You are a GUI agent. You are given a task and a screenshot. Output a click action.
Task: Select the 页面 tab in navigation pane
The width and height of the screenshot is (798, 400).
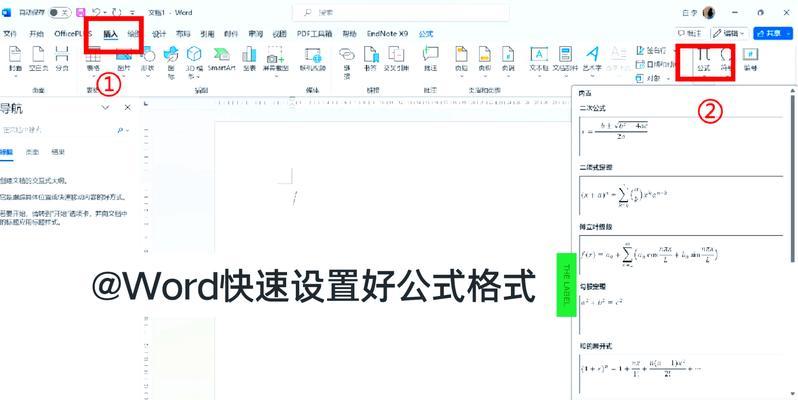pyautogui.click(x=33, y=152)
